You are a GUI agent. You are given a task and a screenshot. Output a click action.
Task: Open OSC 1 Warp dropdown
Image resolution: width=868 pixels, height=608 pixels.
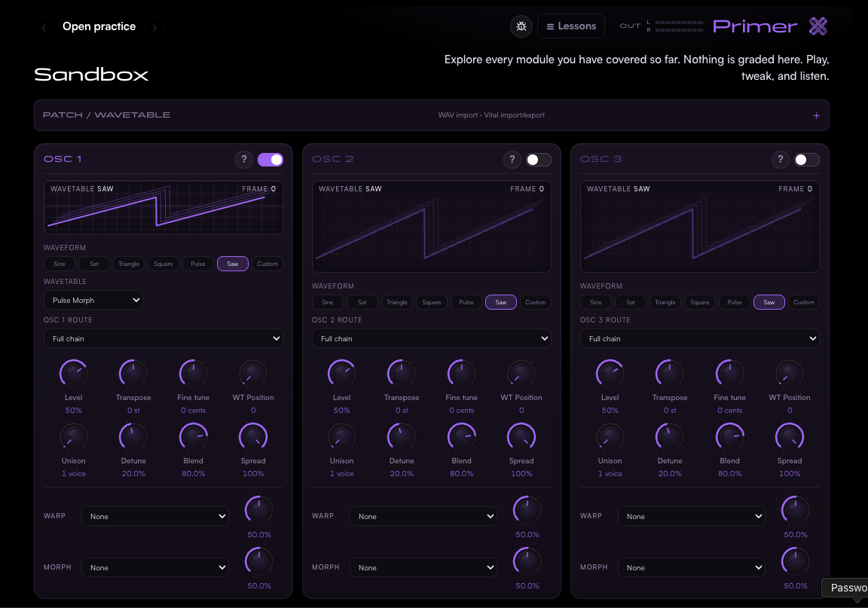(155, 516)
